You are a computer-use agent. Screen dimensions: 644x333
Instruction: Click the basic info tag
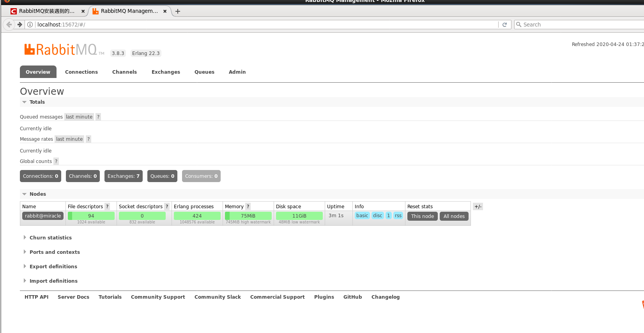362,216
